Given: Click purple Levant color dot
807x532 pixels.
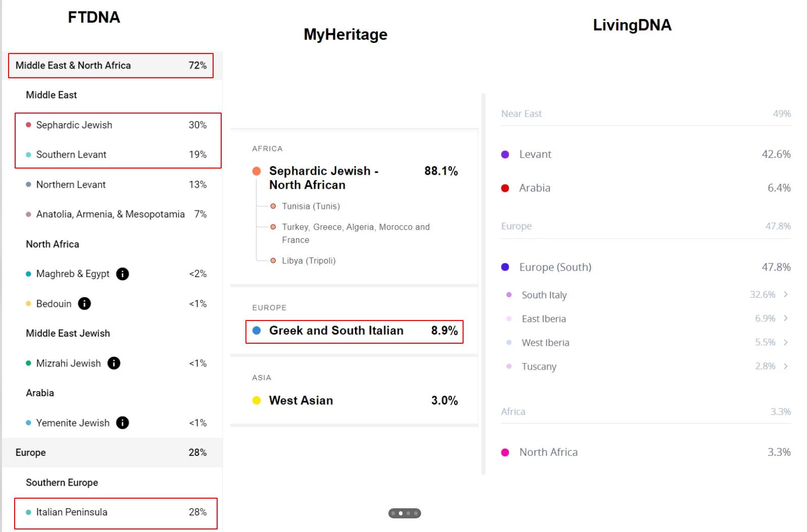Looking at the screenshot, I should pos(505,154).
